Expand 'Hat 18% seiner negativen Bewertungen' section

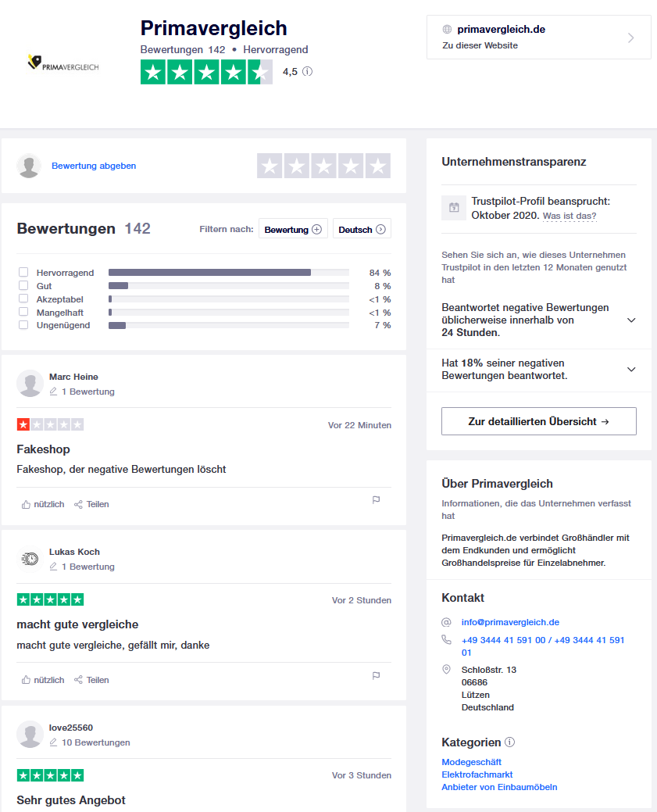tap(632, 369)
